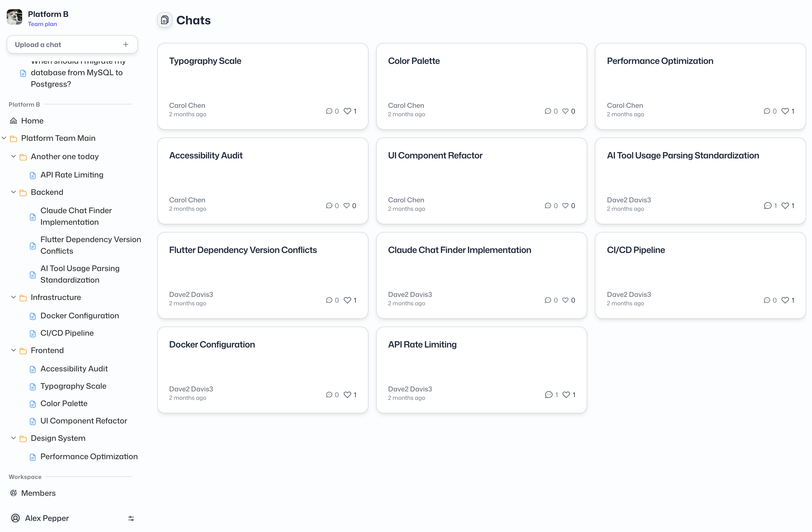Select the document icon next to API Rate Limiting
Image resolution: width=812 pixels, height=532 pixels.
tap(33, 175)
